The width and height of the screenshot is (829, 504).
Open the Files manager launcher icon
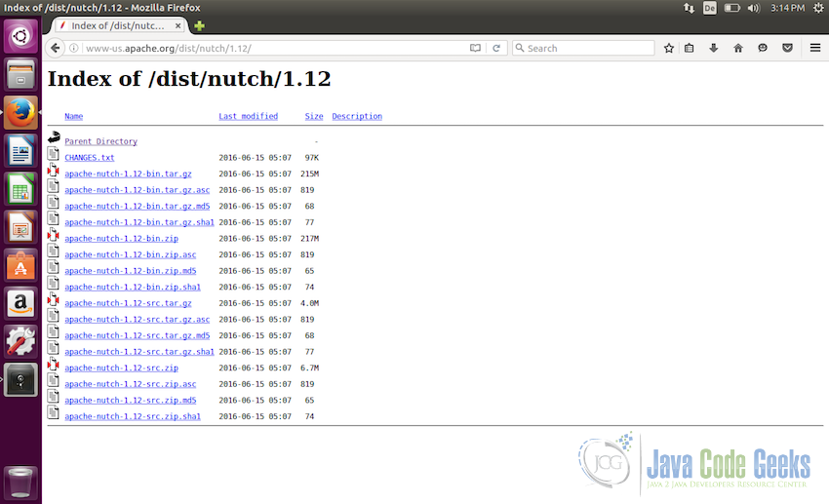tap(20, 74)
